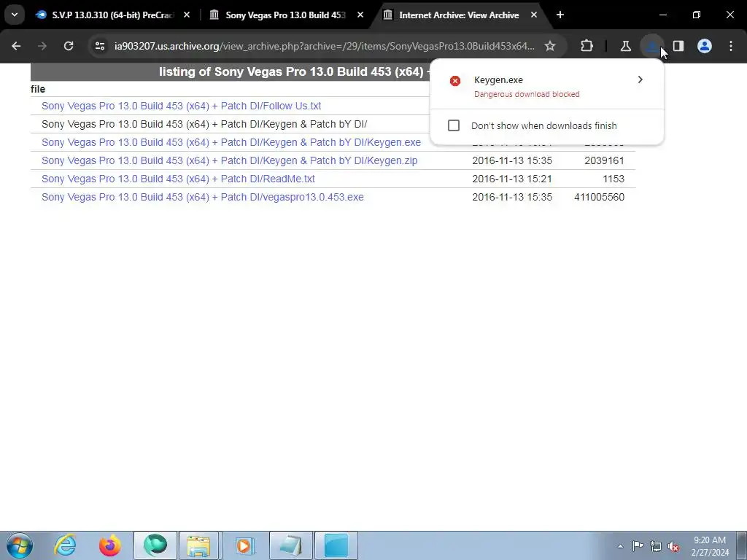Close the S.V.P 13.0.310 tab

187,15
